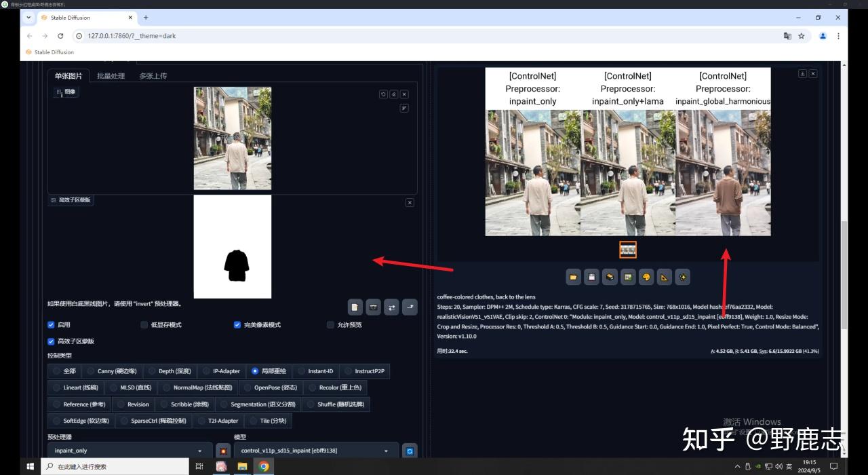
Task: Toggle the 完美像素模式 checkbox
Action: [237, 325]
